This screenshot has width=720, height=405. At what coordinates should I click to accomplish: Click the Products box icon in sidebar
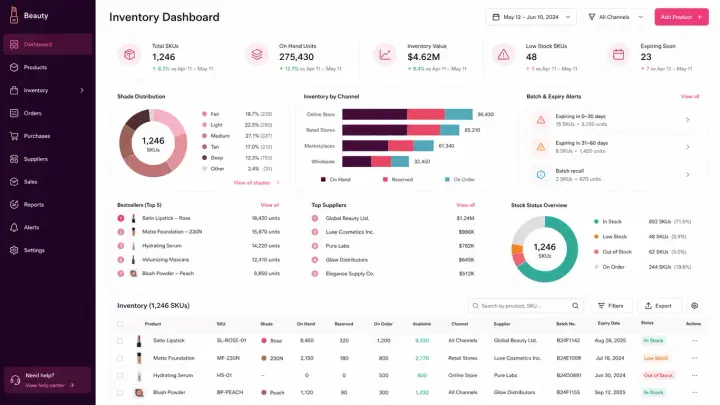click(x=14, y=68)
